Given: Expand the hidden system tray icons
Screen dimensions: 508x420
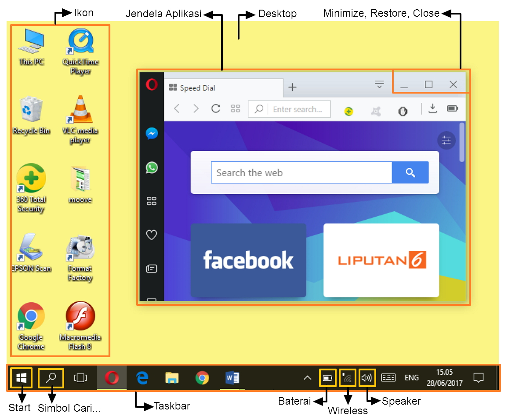Looking at the screenshot, I should click(x=308, y=377).
